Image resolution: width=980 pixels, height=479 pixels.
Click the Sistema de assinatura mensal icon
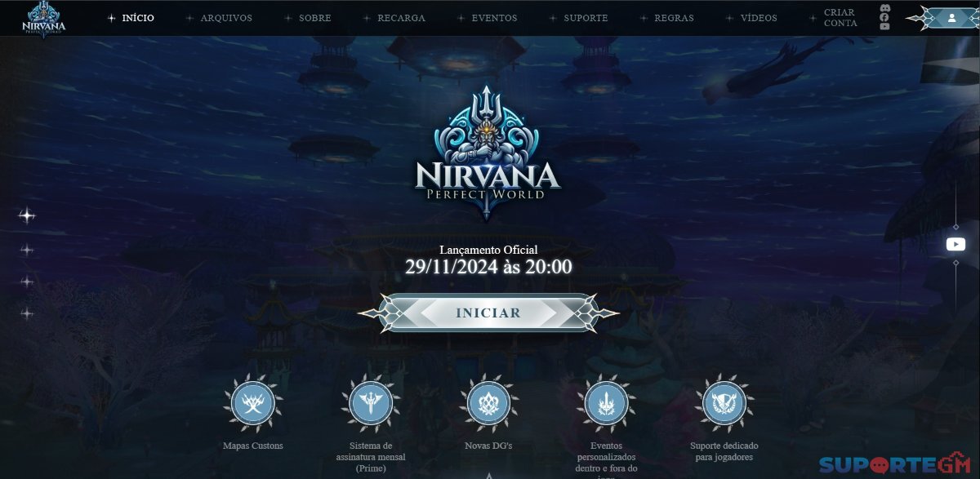click(x=371, y=403)
